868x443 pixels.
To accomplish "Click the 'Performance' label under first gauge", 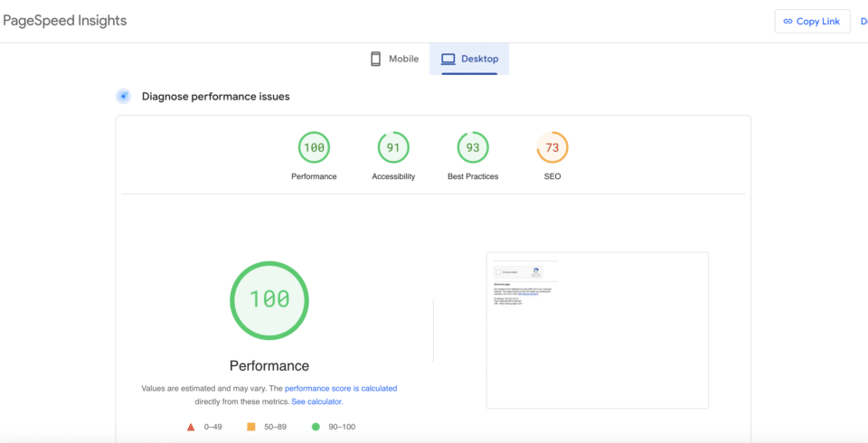I will (x=314, y=176).
